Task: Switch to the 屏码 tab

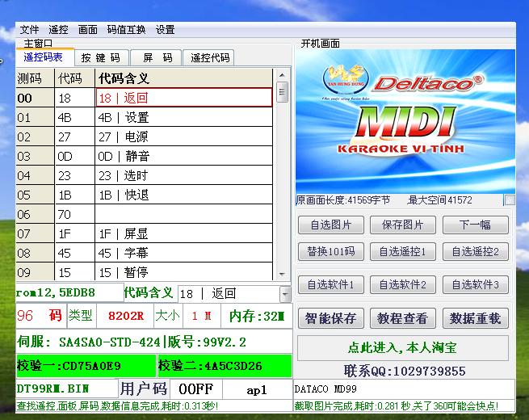Action: coord(157,58)
